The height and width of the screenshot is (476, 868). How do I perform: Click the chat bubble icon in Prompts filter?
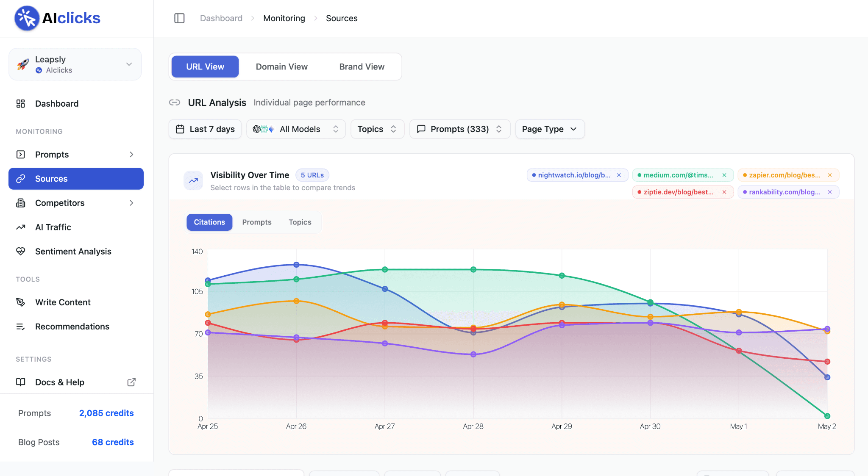pos(421,129)
